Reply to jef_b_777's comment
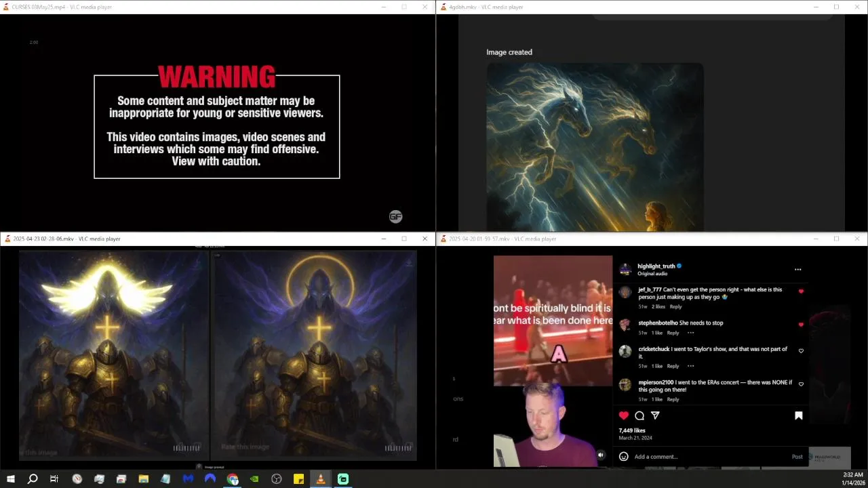Image resolution: width=868 pixels, height=488 pixels. pos(675,306)
